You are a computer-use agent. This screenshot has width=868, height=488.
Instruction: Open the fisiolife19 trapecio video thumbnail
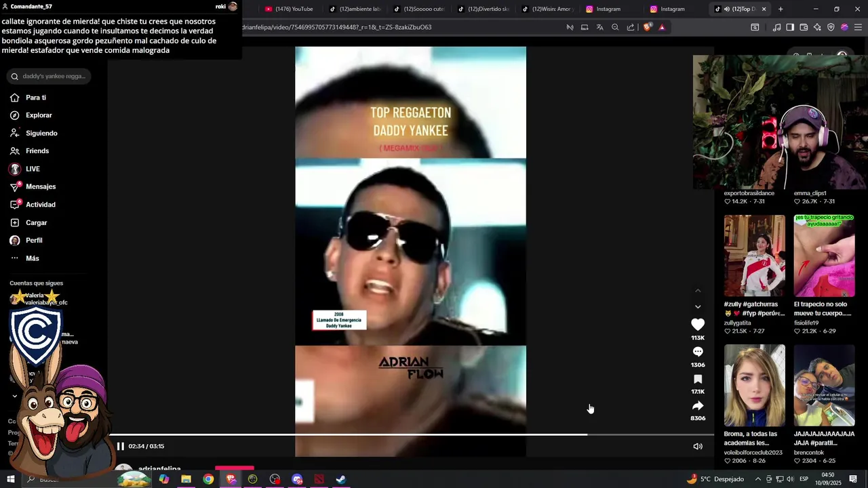click(825, 256)
